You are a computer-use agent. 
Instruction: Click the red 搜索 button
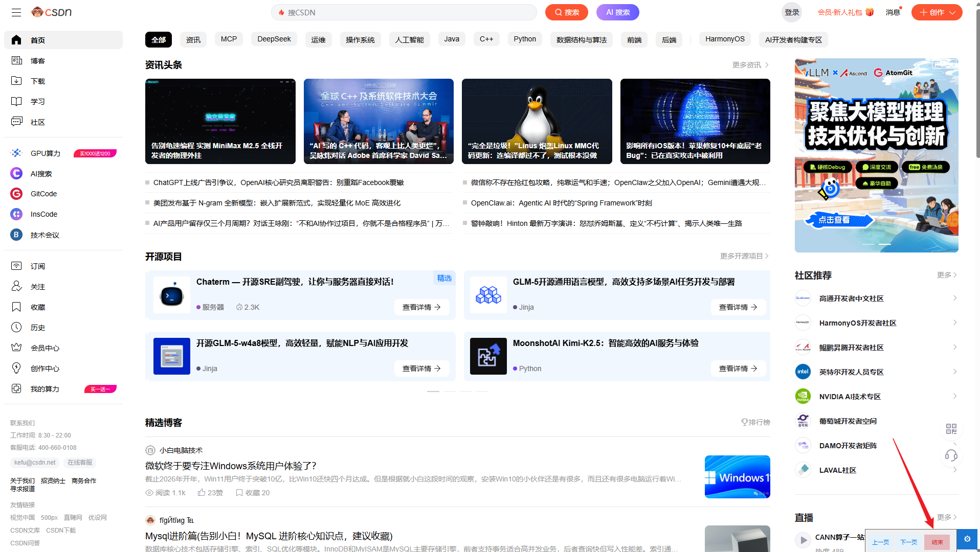pos(567,12)
